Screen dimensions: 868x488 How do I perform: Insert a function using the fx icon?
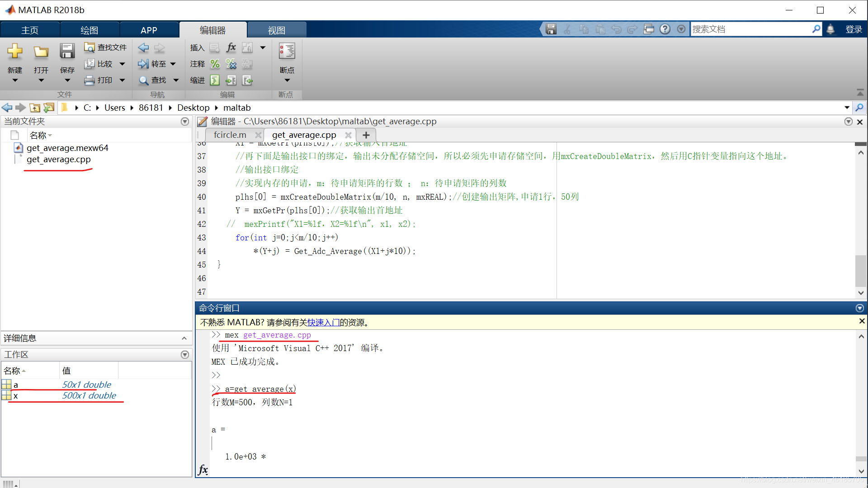pos(231,47)
